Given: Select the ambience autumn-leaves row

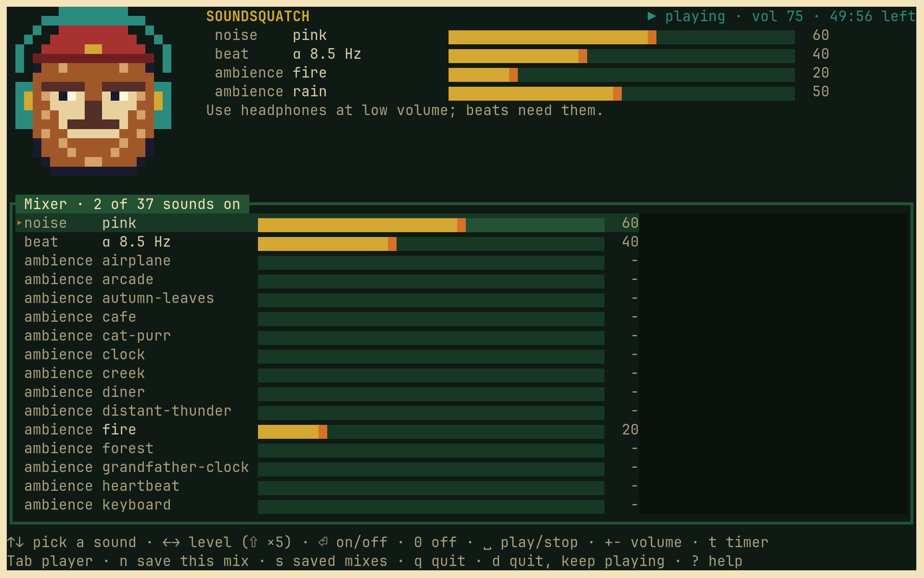Looking at the screenshot, I should point(327,298).
